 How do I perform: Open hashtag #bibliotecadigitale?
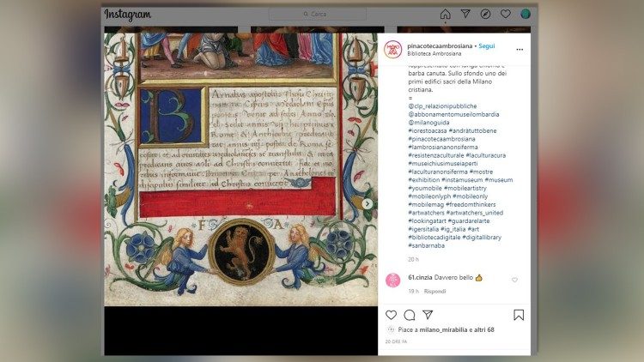tap(434, 238)
